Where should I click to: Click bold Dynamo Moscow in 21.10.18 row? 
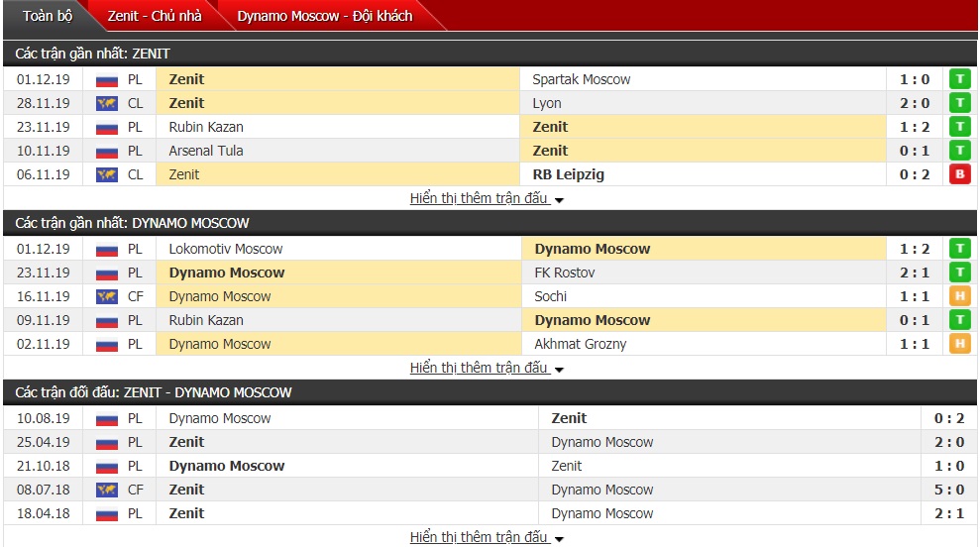click(x=227, y=466)
